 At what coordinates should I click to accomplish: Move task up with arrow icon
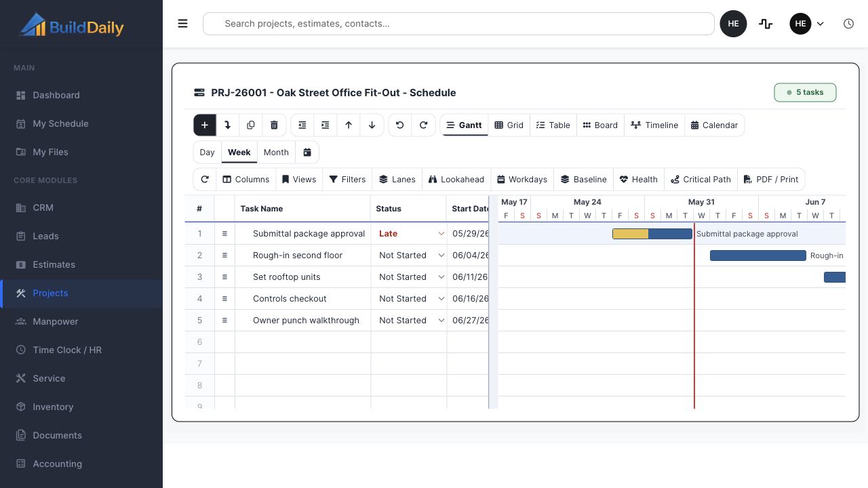(349, 125)
